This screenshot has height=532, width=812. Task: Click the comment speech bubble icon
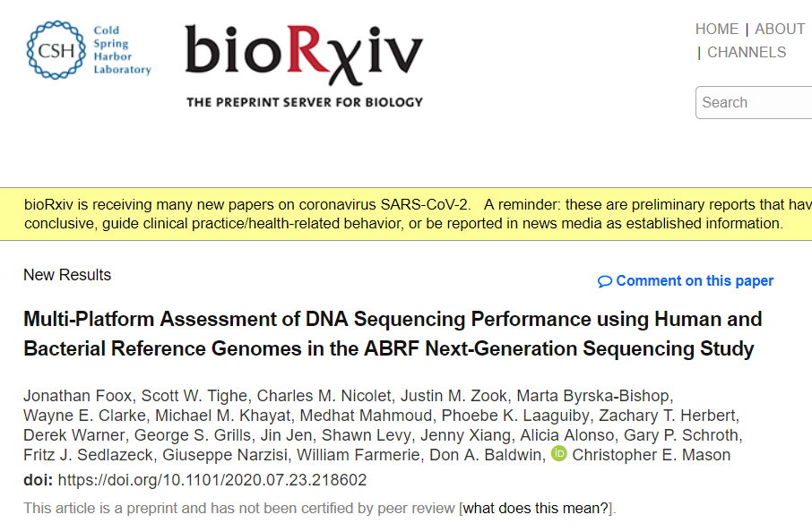(604, 281)
